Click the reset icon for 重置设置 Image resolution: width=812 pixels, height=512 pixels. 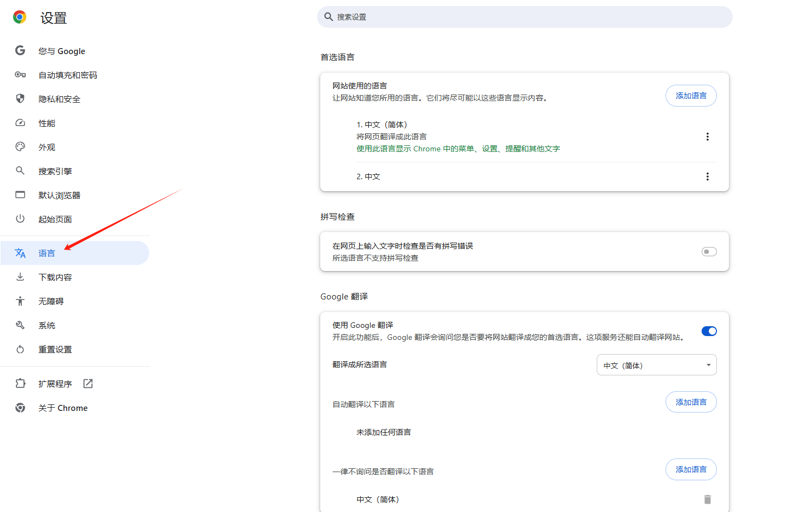tap(20, 349)
